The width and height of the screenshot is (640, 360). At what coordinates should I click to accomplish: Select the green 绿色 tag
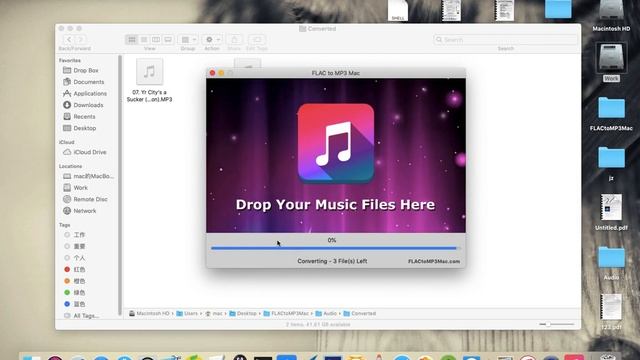tap(75, 293)
